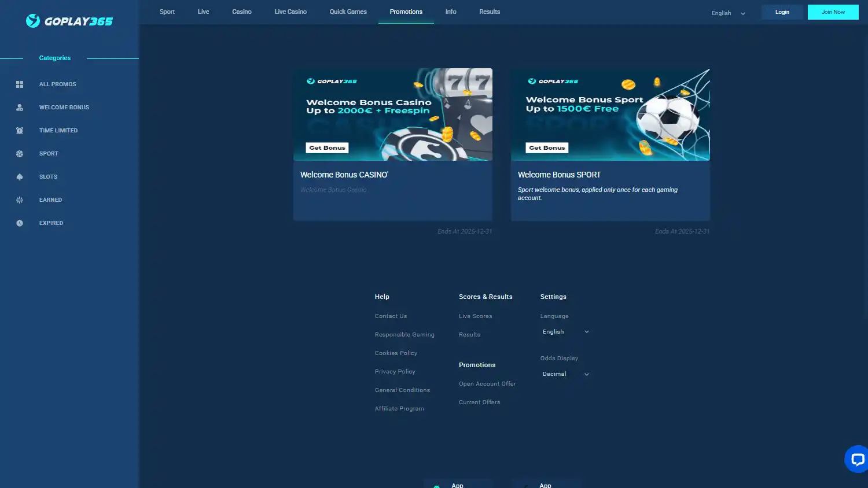Click Get Bonus on Sport banner
868x488 pixels.
547,148
